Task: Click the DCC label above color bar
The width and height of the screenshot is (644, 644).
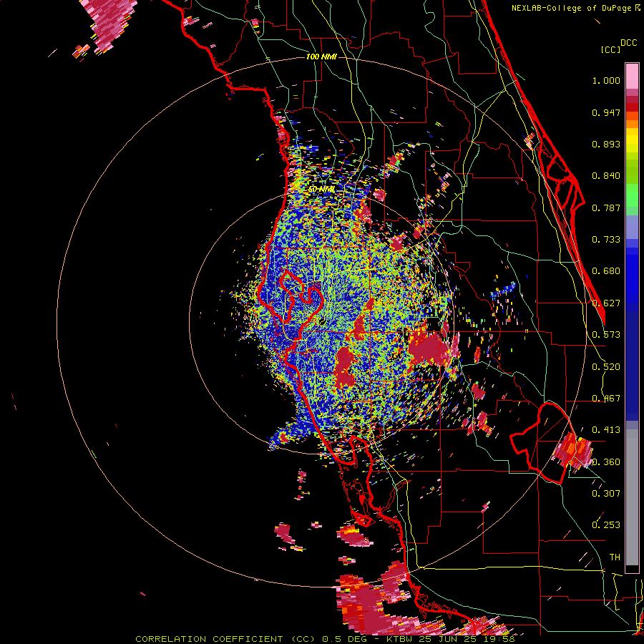Action: [628, 43]
